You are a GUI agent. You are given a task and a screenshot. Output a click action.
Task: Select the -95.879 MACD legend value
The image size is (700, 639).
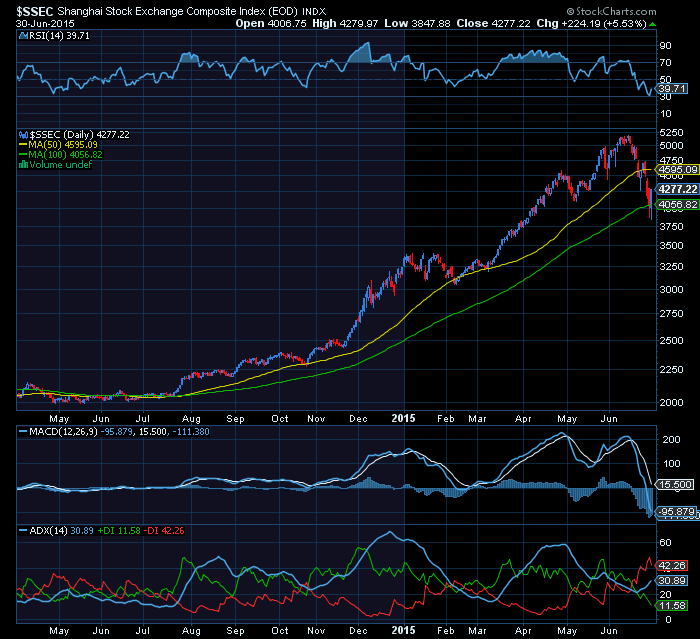point(116,432)
